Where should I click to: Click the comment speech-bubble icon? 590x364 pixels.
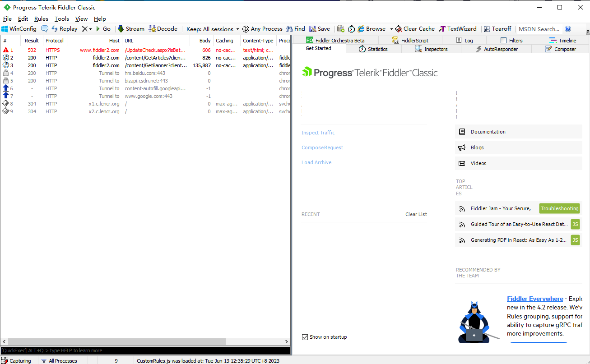point(45,29)
